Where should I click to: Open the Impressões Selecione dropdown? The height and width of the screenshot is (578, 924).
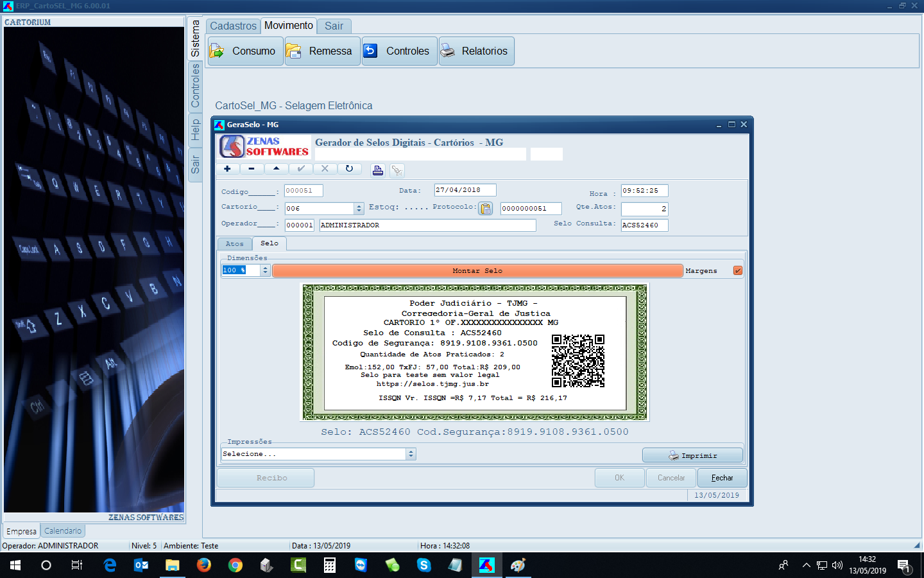411,454
